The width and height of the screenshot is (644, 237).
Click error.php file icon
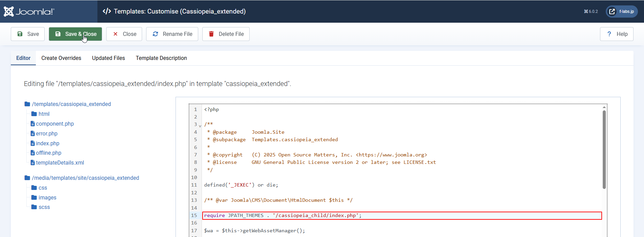point(32,133)
